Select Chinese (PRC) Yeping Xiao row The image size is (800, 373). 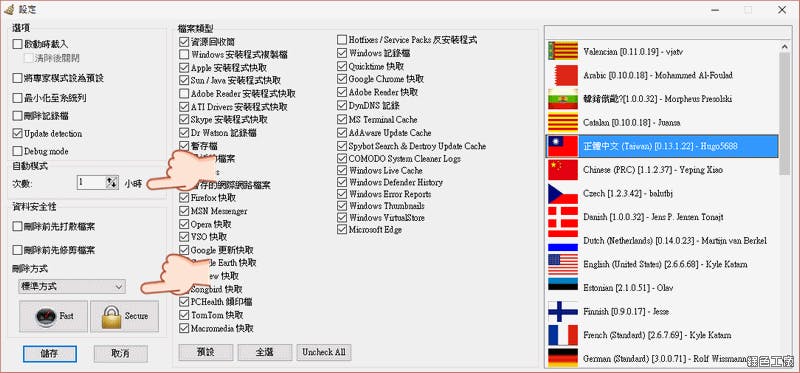[x=662, y=169]
